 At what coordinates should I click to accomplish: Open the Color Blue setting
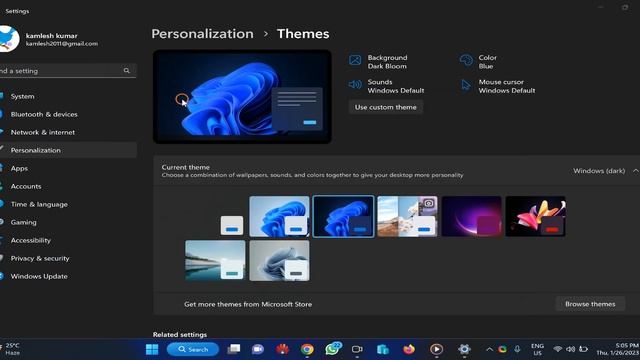478,62
